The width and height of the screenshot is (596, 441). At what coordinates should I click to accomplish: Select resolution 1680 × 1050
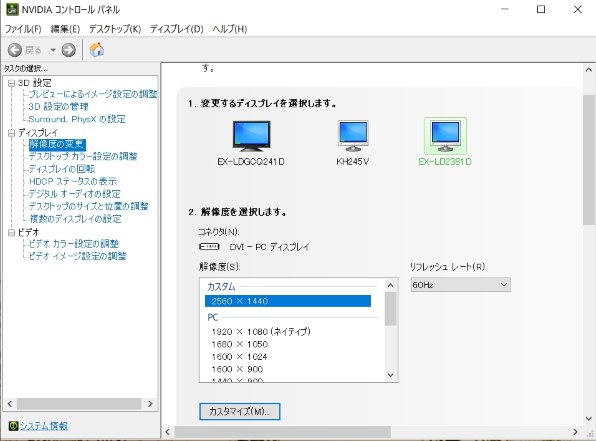[x=239, y=344]
